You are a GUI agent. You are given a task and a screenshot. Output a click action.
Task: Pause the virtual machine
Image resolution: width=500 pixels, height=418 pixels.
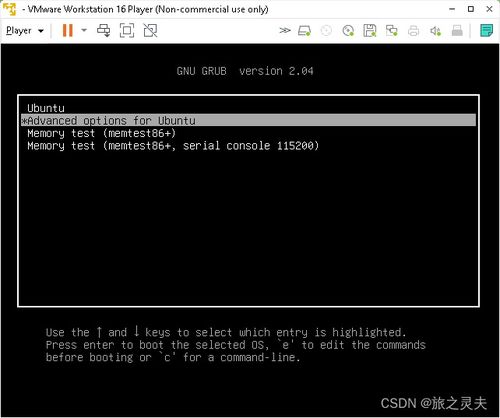68,30
